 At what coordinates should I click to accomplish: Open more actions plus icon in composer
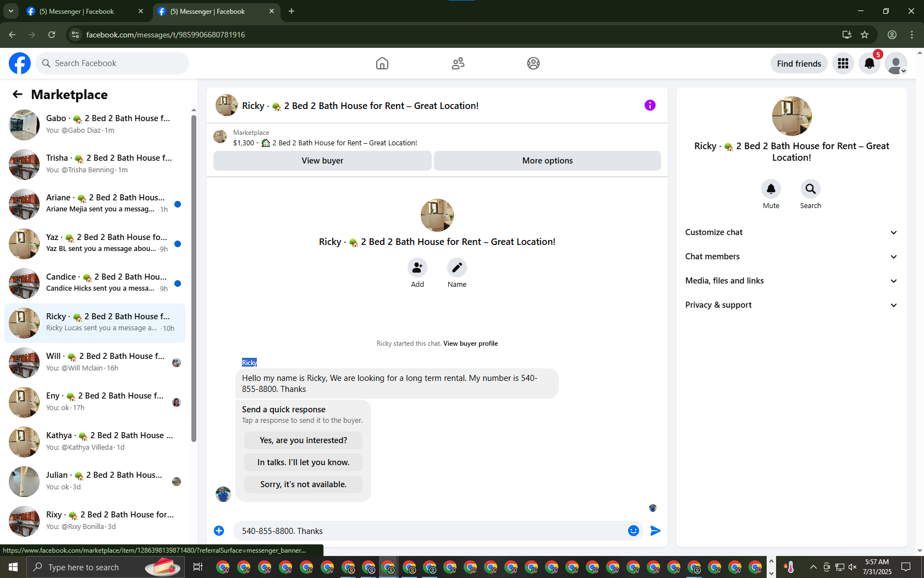coord(219,531)
